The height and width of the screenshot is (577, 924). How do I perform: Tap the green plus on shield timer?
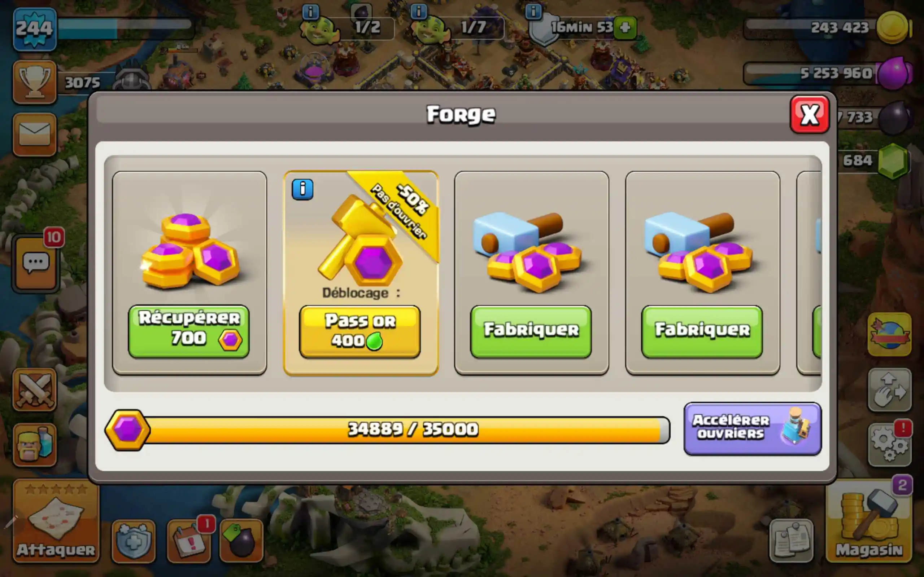[x=625, y=27]
